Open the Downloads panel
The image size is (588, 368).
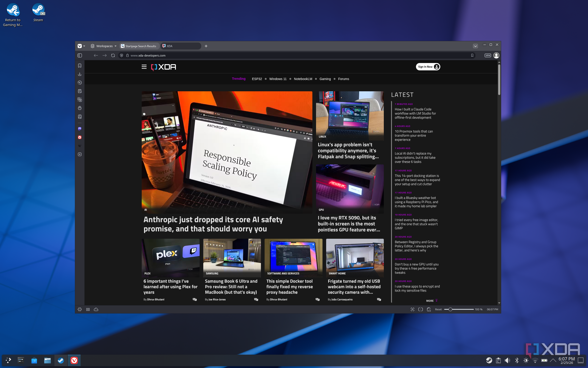[80, 74]
